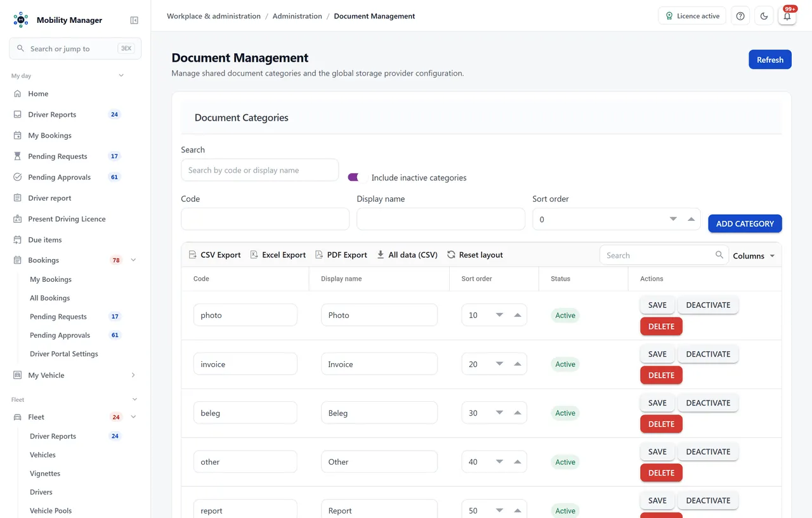Open Driver Portal Settings menu item
The width and height of the screenshot is (812, 518).
coord(64,354)
